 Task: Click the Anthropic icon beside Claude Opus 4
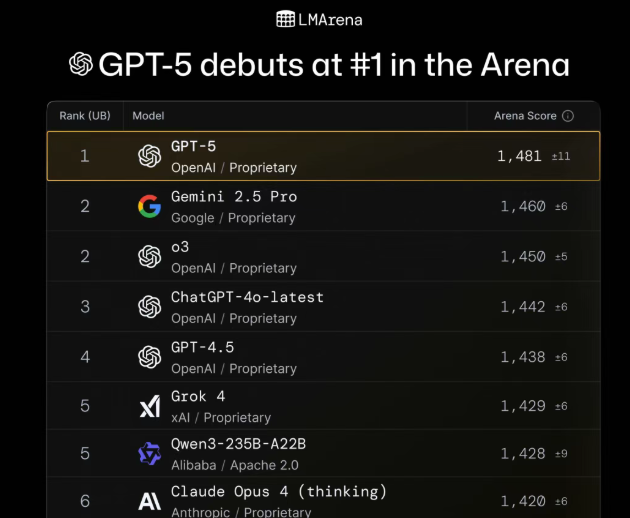pos(150,501)
